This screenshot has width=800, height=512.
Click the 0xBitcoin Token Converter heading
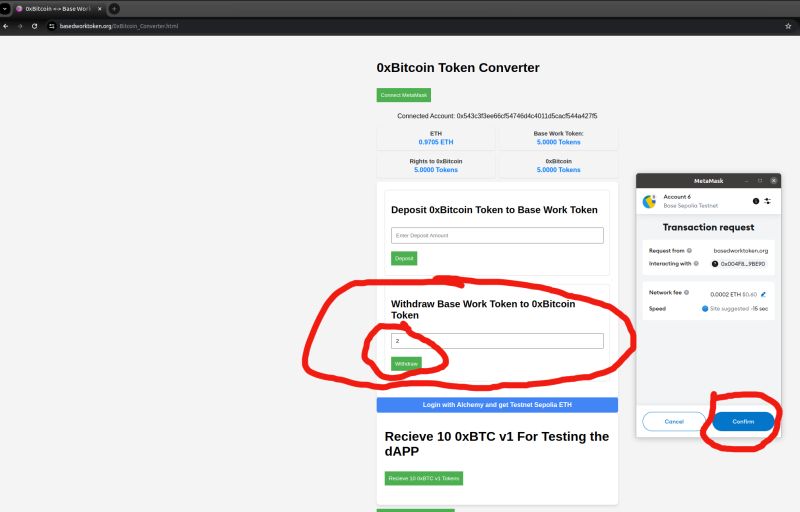tap(458, 68)
